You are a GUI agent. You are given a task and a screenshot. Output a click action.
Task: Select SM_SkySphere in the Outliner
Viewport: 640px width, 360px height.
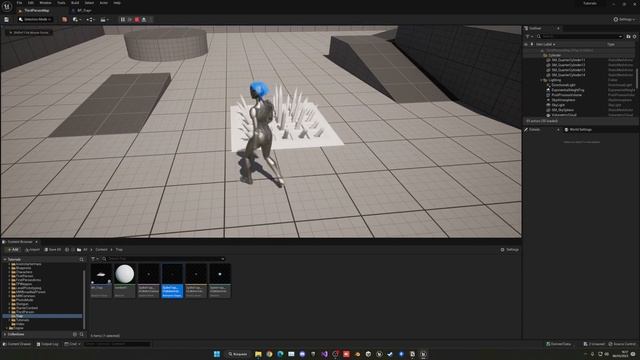(562, 110)
